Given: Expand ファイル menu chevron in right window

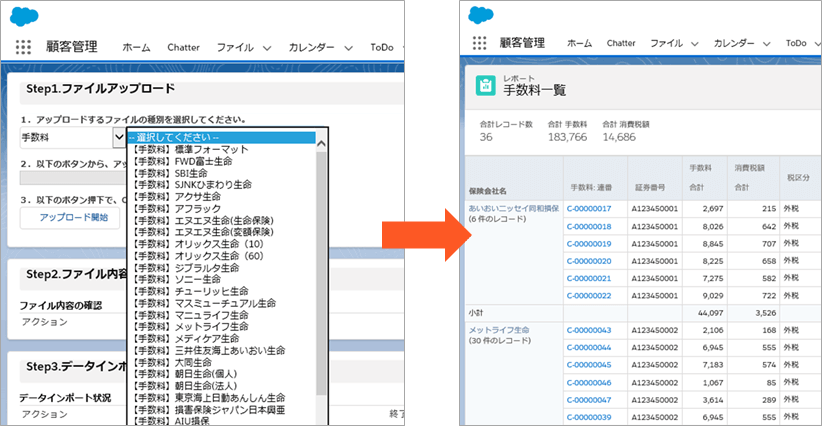Looking at the screenshot, I should (x=695, y=44).
